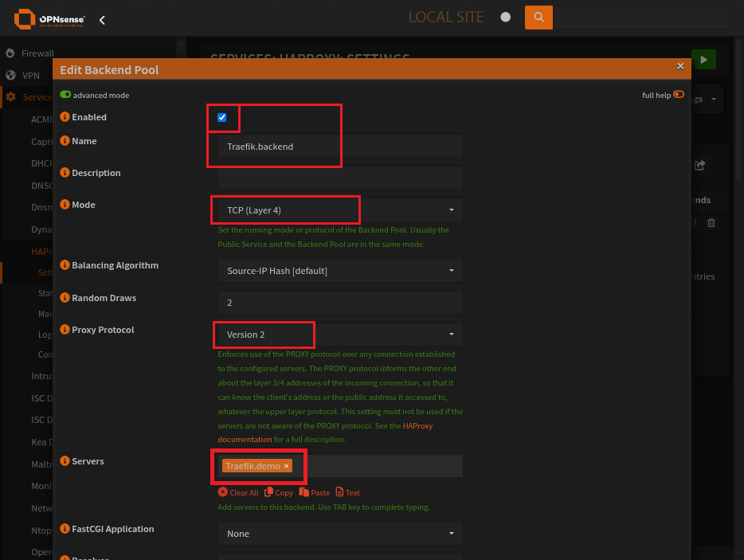The height and width of the screenshot is (560, 744).
Task: Close the Edit Backend Pool dialog
Action: (x=680, y=66)
